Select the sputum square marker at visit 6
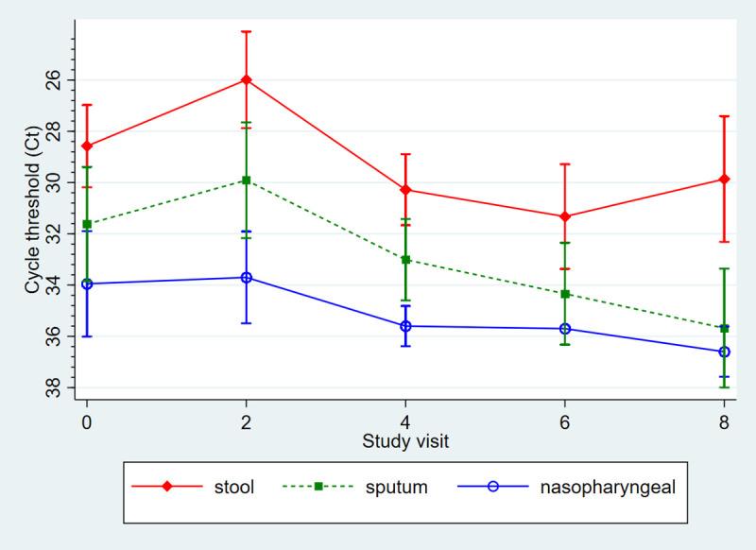This screenshot has width=756, height=550. pyautogui.click(x=565, y=294)
